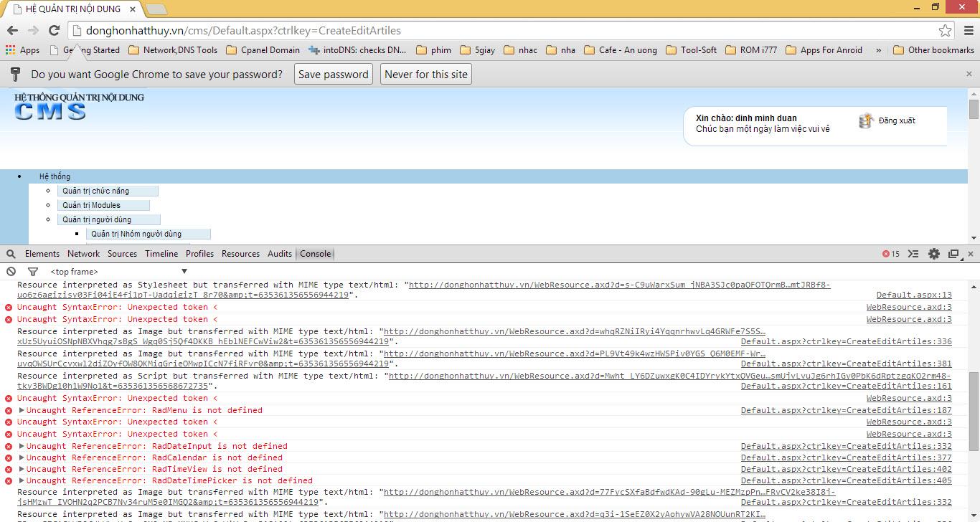This screenshot has width=980, height=522.
Task: Click Never for this site button
Action: (x=426, y=74)
